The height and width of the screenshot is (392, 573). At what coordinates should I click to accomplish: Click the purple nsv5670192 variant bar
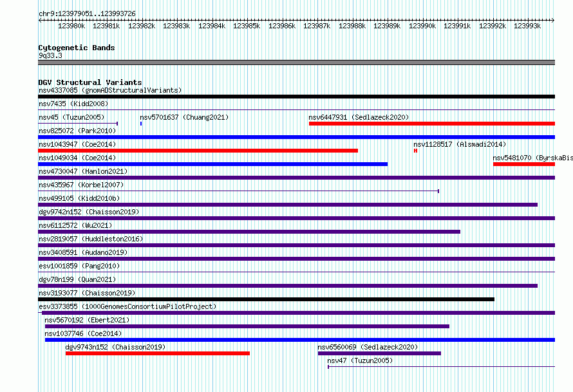coord(247,326)
